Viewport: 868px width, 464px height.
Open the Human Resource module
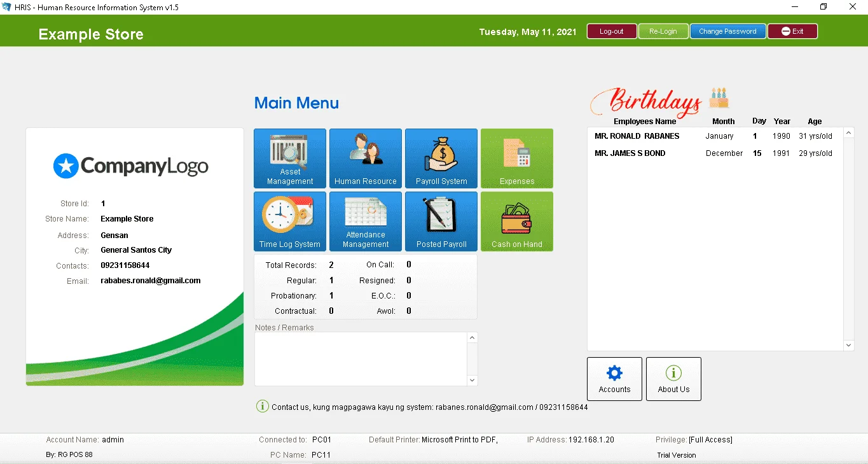tap(366, 158)
